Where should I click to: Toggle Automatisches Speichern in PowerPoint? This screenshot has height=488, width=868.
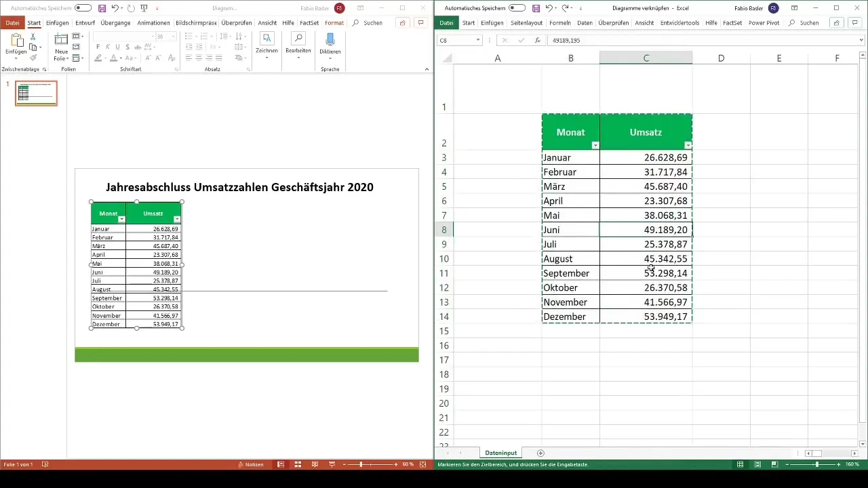(83, 8)
